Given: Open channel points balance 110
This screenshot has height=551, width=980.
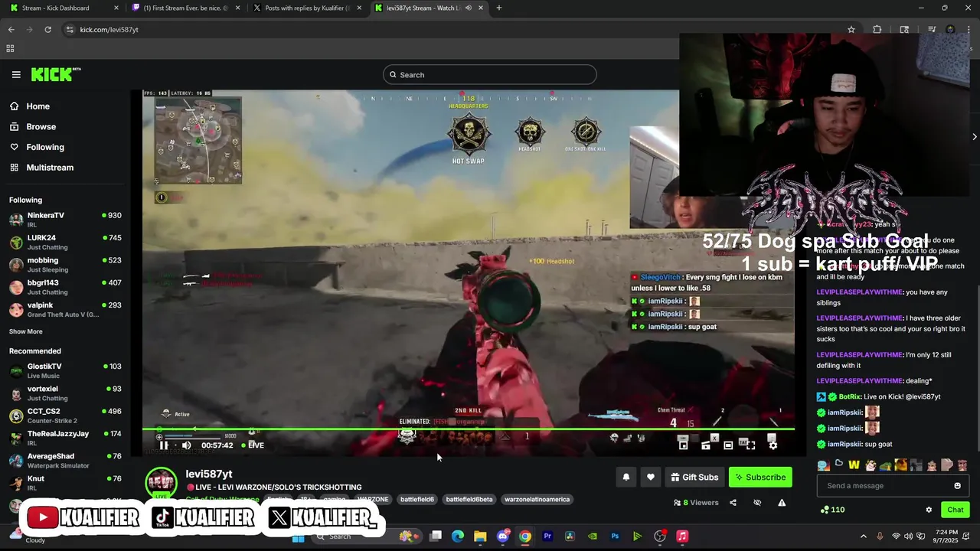Looking at the screenshot, I should [x=832, y=510].
